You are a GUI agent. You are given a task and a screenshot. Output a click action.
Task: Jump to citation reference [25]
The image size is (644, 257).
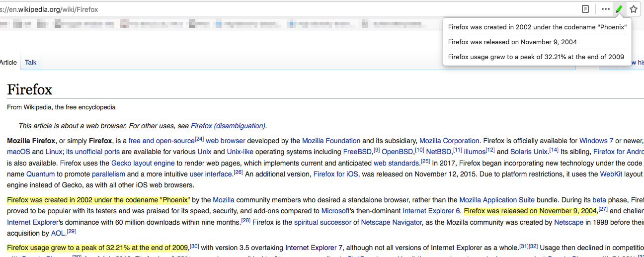click(x=425, y=161)
